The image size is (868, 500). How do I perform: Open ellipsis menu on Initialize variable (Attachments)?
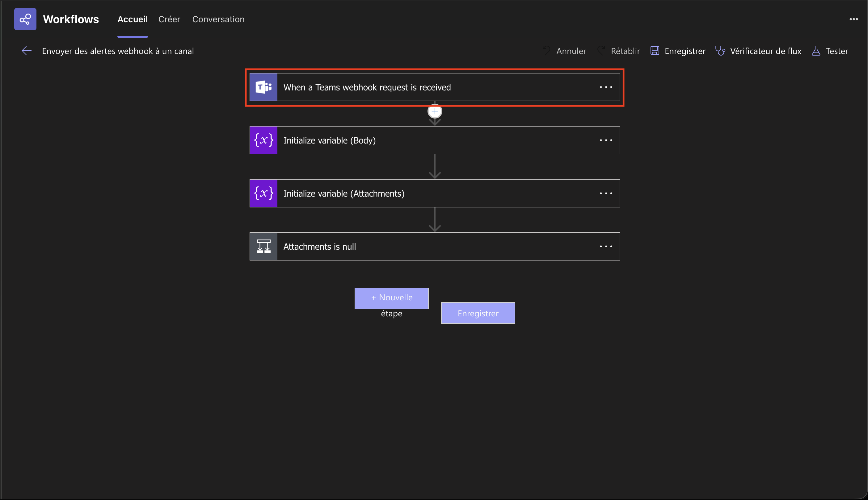[606, 193]
